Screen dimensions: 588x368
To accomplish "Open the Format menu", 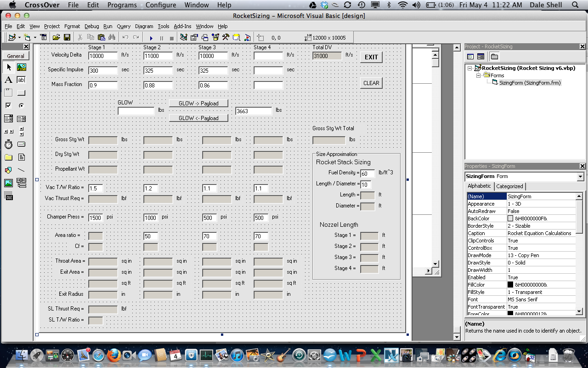I will click(72, 26).
